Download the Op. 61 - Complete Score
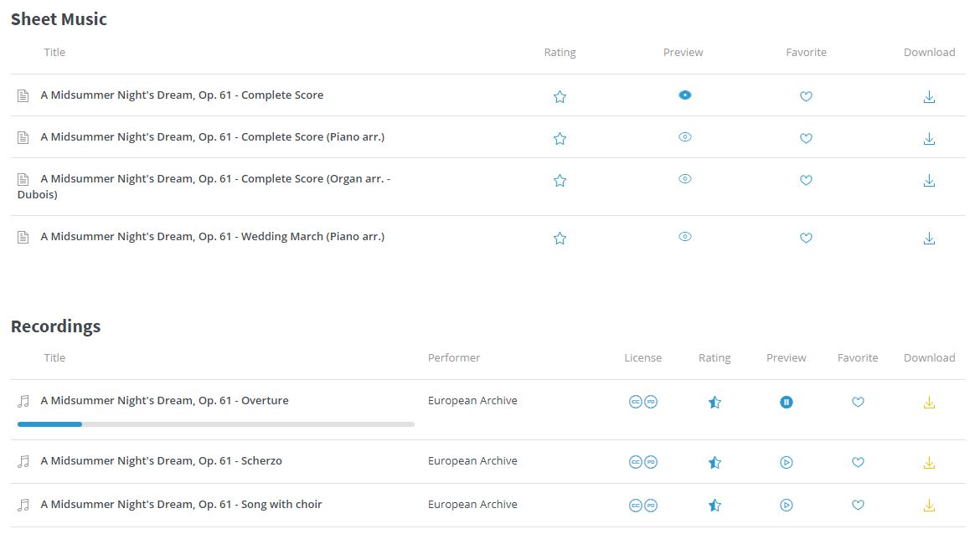 [930, 97]
